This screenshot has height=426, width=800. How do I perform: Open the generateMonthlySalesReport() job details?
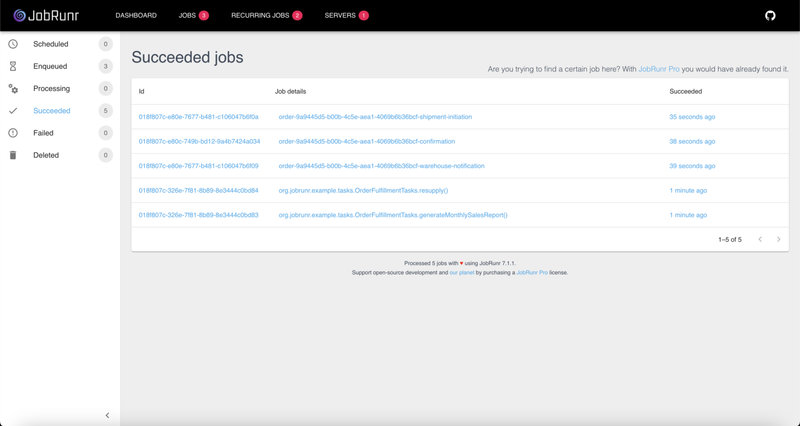tap(393, 215)
